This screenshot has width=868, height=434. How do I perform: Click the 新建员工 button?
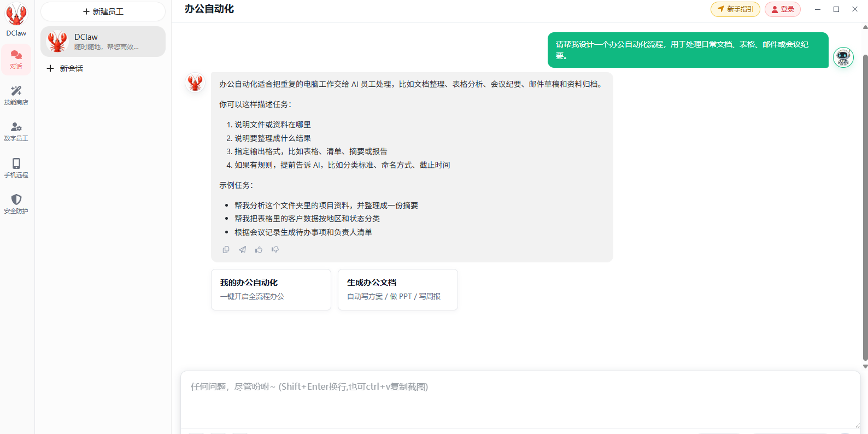(103, 11)
